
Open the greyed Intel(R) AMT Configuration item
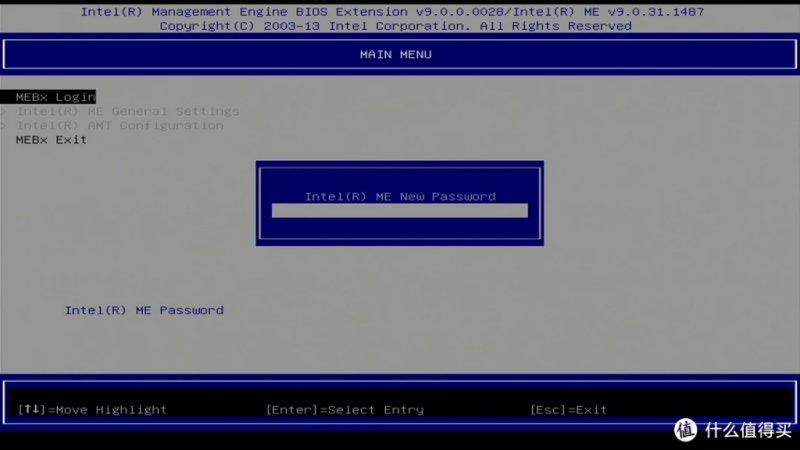coord(119,126)
